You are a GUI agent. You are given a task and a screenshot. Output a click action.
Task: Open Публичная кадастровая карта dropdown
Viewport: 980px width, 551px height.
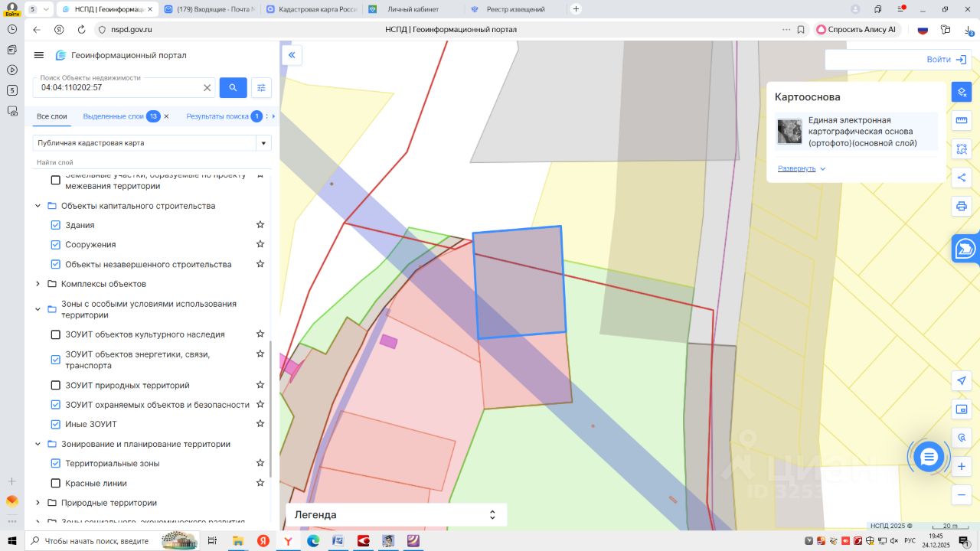(x=263, y=143)
